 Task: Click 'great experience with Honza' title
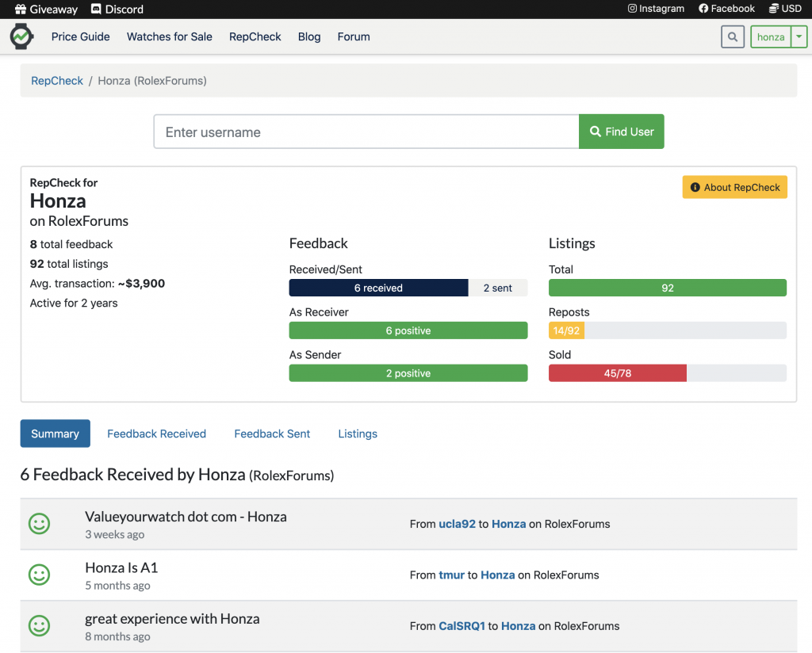[172, 619]
